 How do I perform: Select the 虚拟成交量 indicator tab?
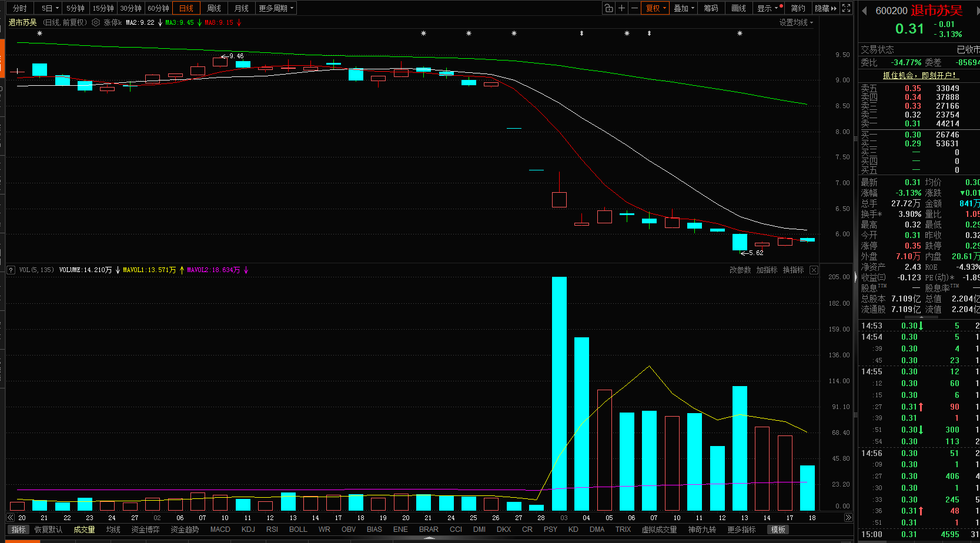click(659, 529)
